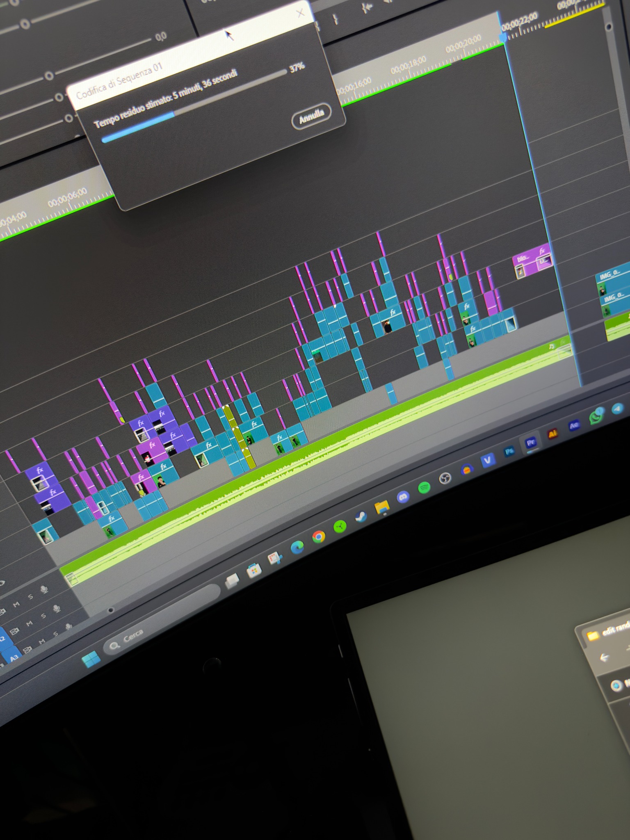This screenshot has width=630, height=840.
Task: Open Photoshop from the taskbar
Action: tap(509, 452)
